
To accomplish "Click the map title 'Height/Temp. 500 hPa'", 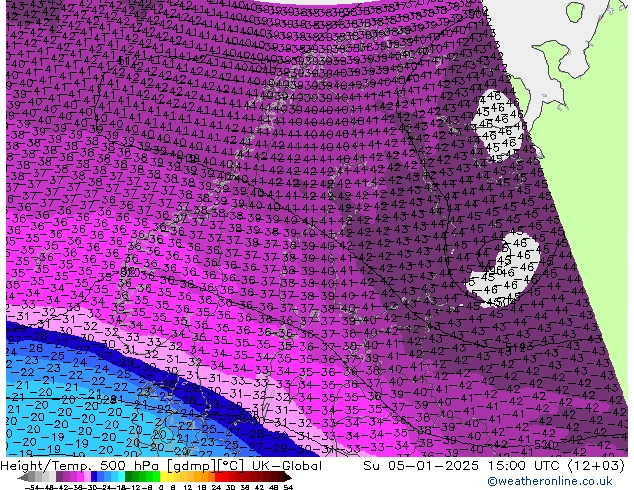I will click(x=80, y=466).
